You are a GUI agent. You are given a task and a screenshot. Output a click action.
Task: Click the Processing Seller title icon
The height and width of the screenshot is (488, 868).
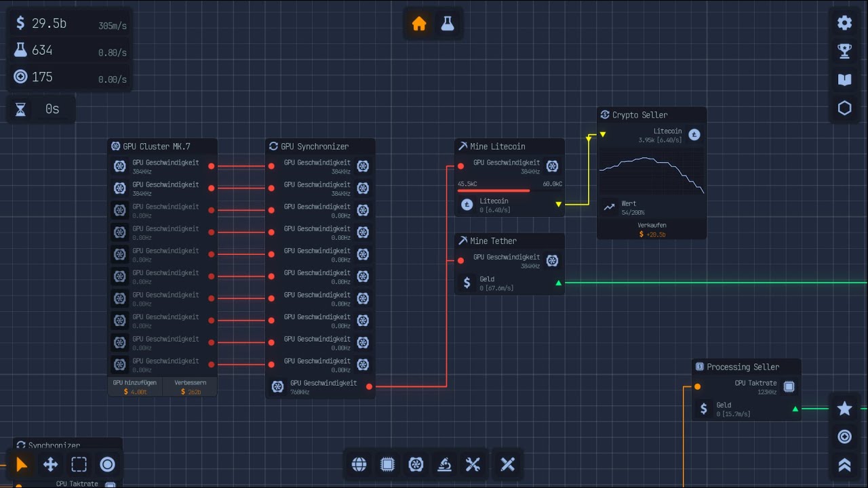pos(700,367)
